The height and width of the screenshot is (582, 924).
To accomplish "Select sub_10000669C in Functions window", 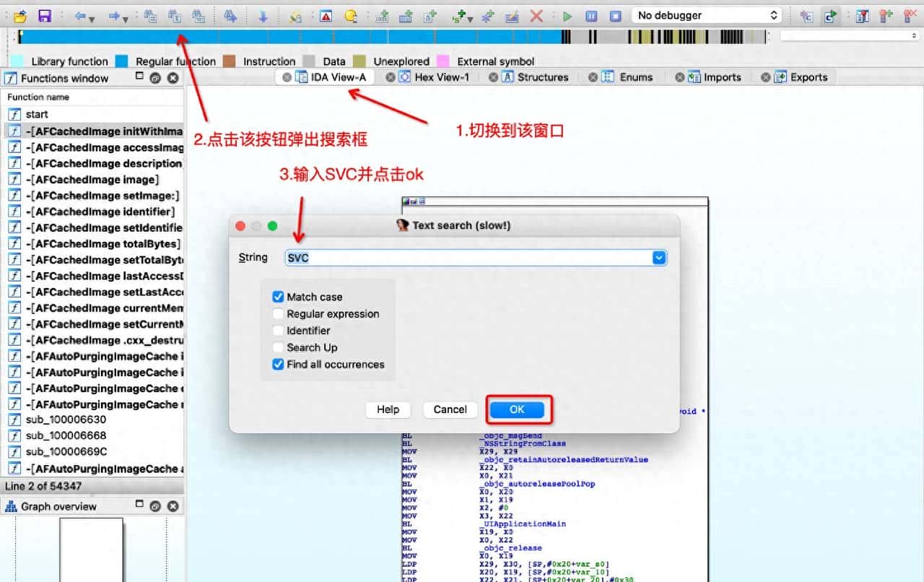I will pyautogui.click(x=92, y=451).
